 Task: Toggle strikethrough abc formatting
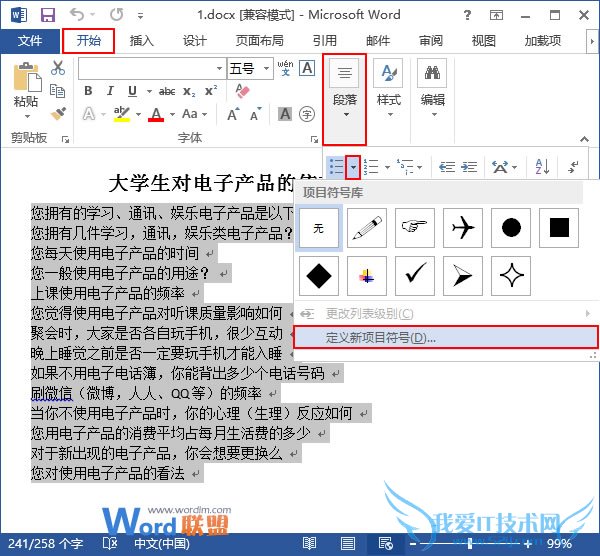point(167,91)
